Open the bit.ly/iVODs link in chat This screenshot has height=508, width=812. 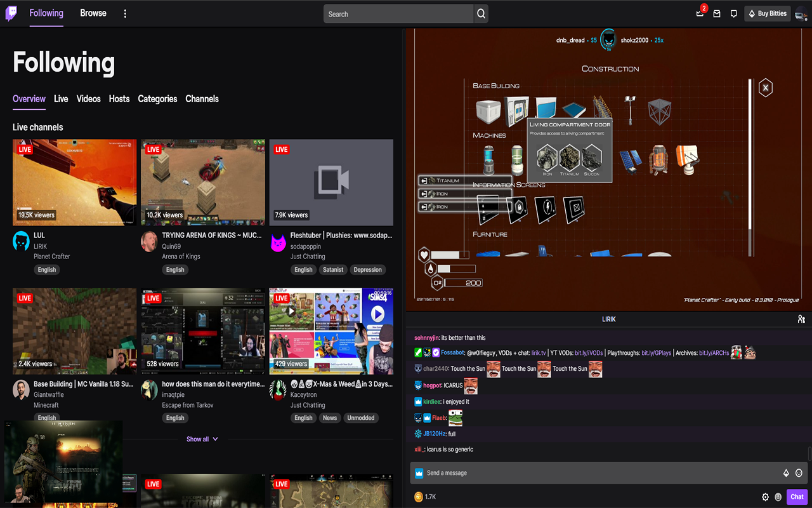588,352
